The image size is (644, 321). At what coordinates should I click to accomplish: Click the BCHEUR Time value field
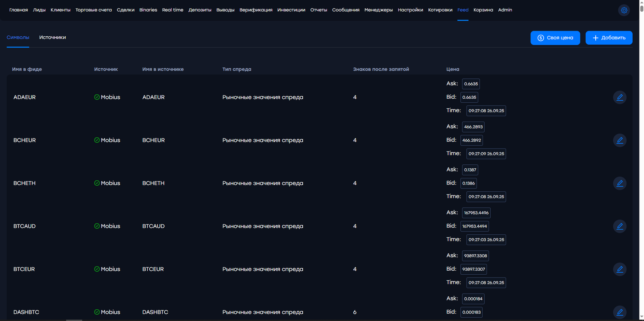[486, 154]
